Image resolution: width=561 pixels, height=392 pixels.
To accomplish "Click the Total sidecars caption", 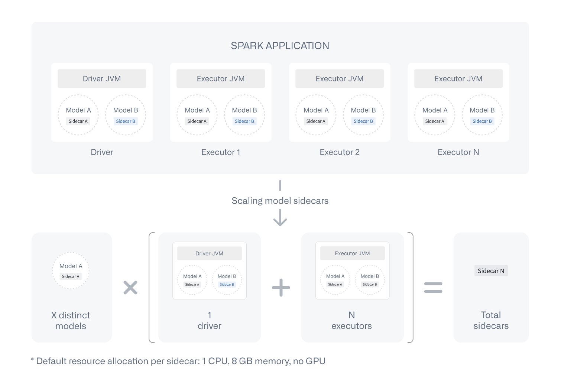I will (491, 320).
